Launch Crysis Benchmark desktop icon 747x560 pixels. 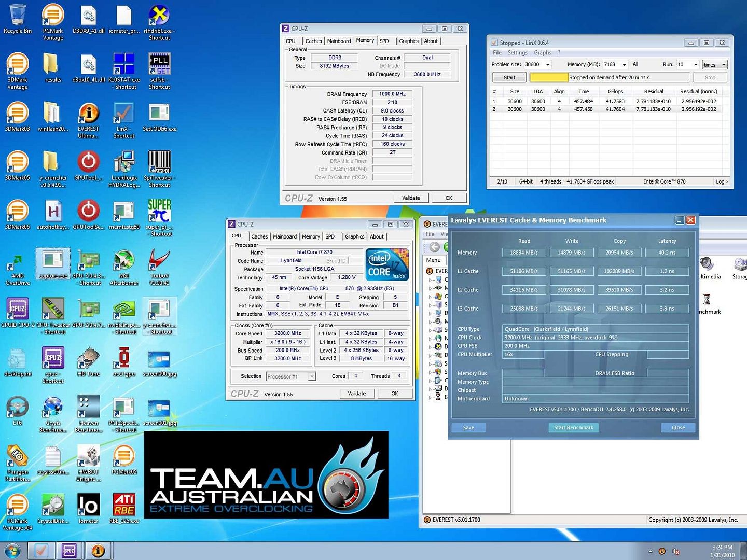coord(53,414)
